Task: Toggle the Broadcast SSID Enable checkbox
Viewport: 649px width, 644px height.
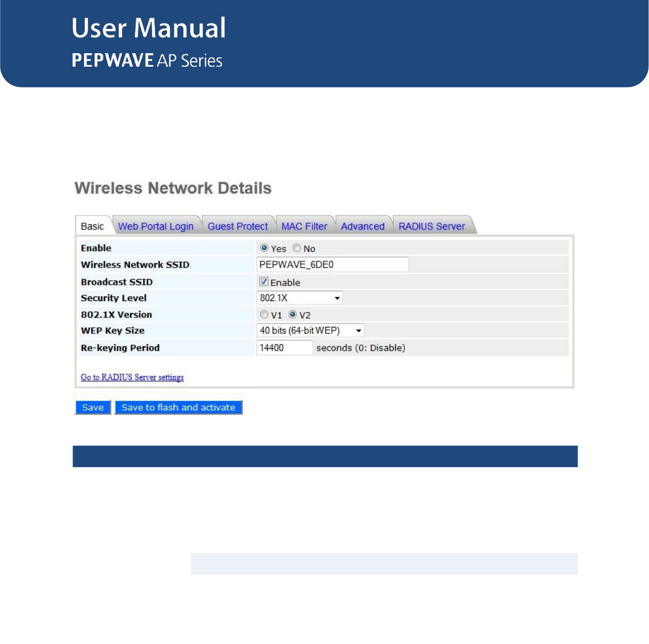Action: coord(264,281)
